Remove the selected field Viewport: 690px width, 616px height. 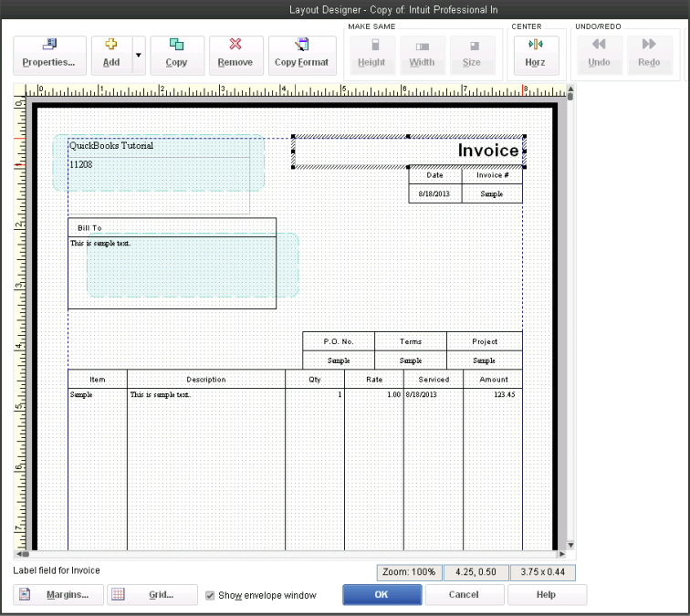tap(235, 56)
